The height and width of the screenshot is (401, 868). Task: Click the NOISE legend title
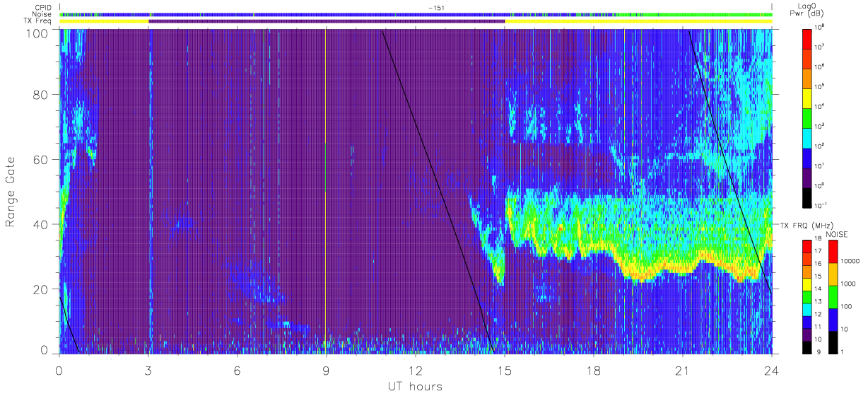[x=838, y=233]
